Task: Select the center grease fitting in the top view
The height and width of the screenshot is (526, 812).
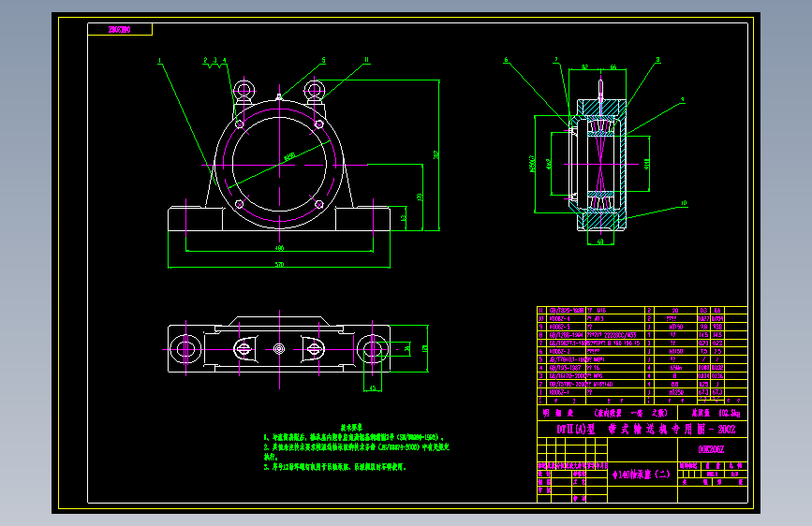Action: tap(279, 349)
